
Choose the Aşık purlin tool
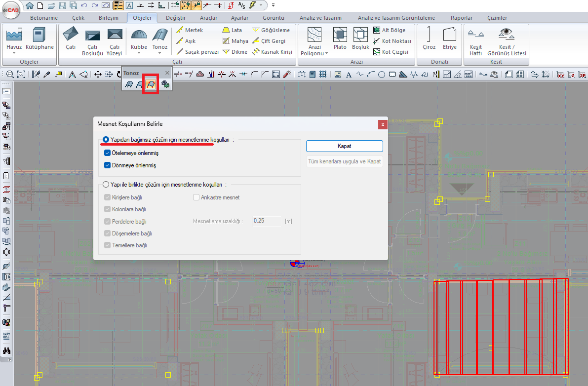tap(186, 41)
